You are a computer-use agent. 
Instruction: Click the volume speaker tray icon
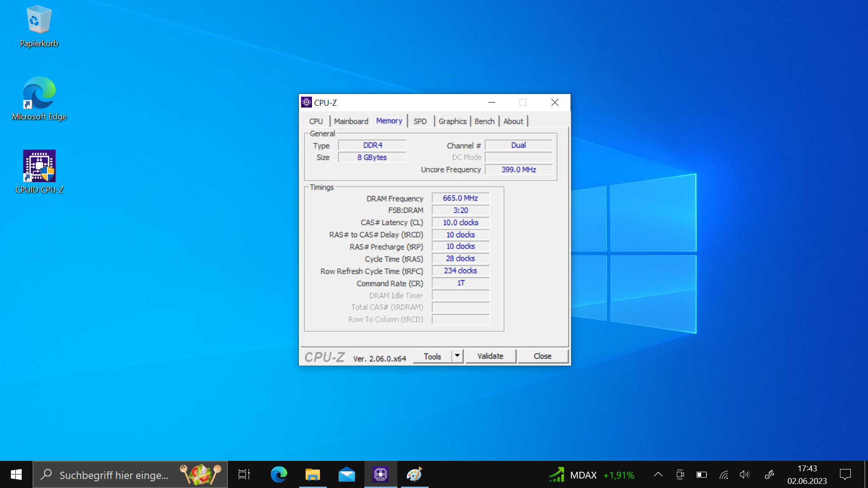click(745, 474)
